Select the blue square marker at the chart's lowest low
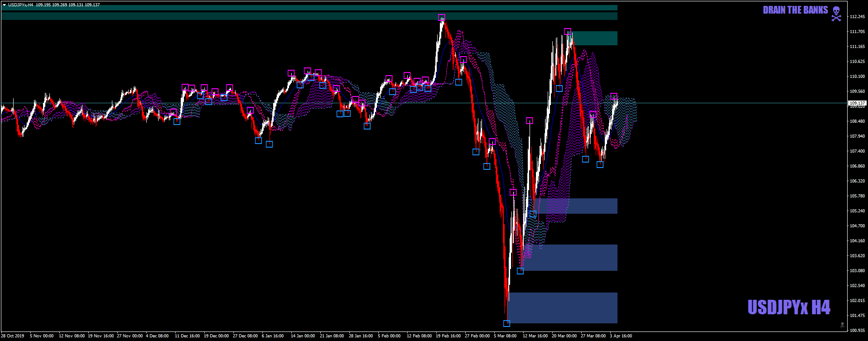Screen dimensions: 868x341 (506, 323)
